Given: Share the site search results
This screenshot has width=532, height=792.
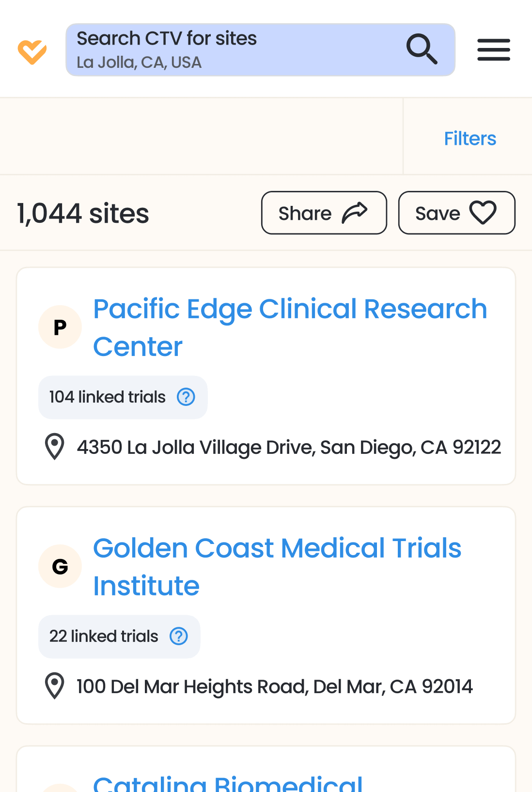Looking at the screenshot, I should click(x=324, y=213).
